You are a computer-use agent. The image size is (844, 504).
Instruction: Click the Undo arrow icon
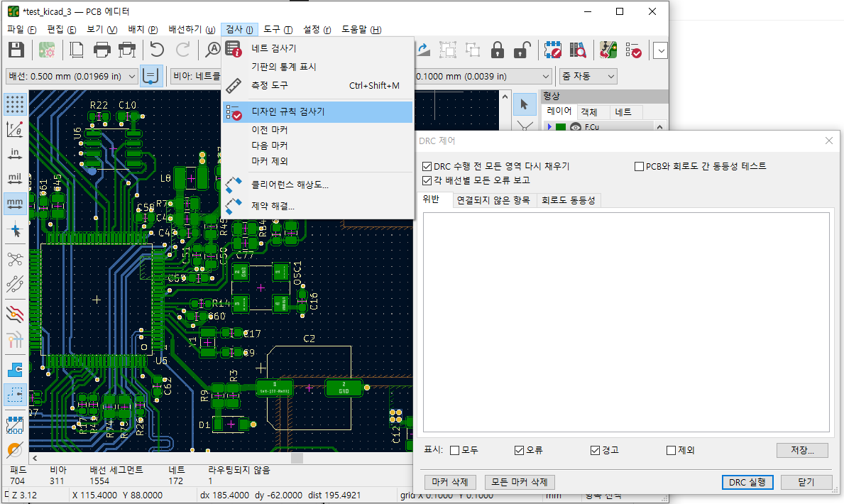157,50
